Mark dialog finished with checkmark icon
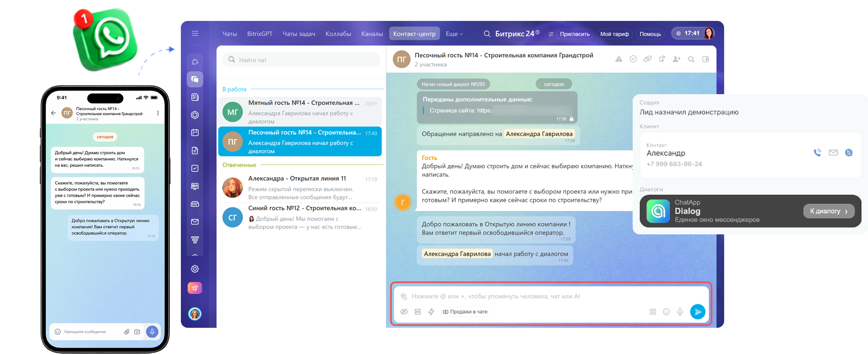 tap(633, 59)
